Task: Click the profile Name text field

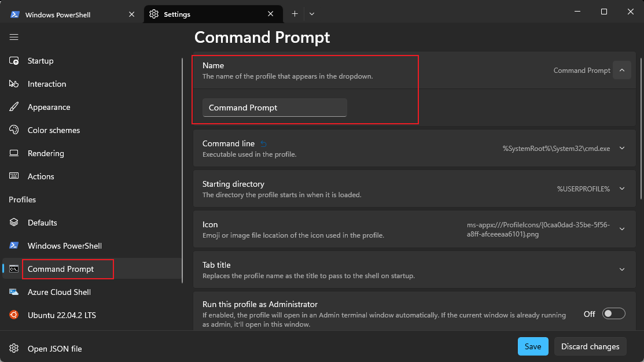Action: [x=274, y=108]
